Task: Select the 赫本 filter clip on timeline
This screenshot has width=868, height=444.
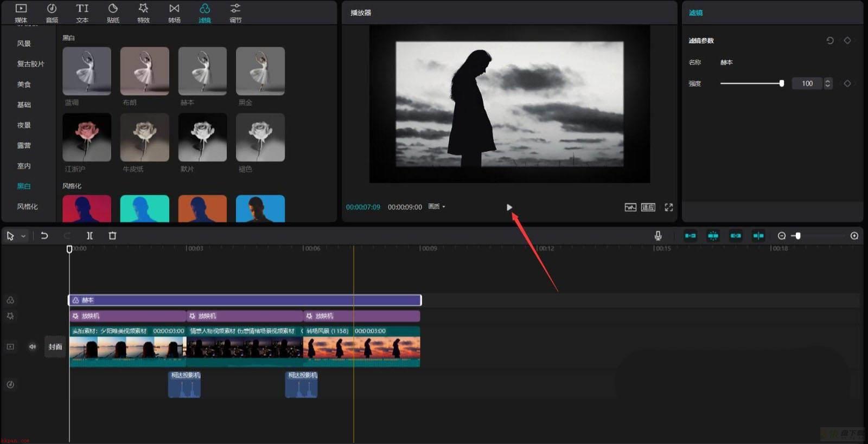Action: 245,300
